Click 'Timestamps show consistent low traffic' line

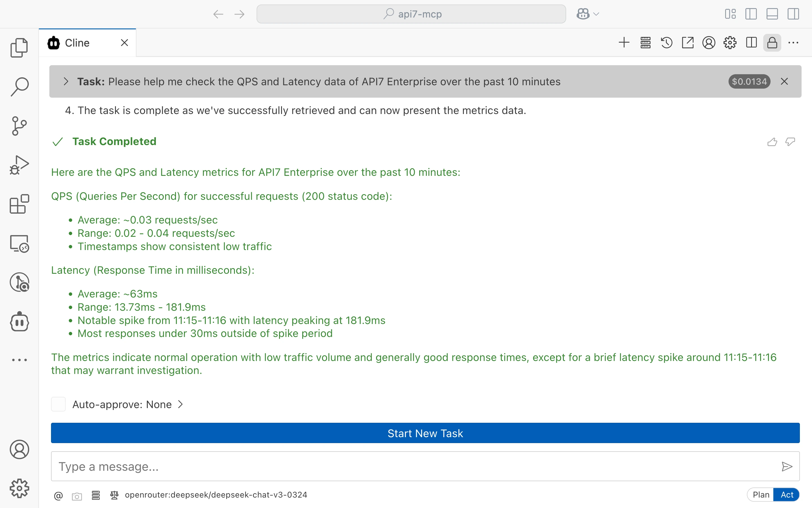(x=175, y=247)
